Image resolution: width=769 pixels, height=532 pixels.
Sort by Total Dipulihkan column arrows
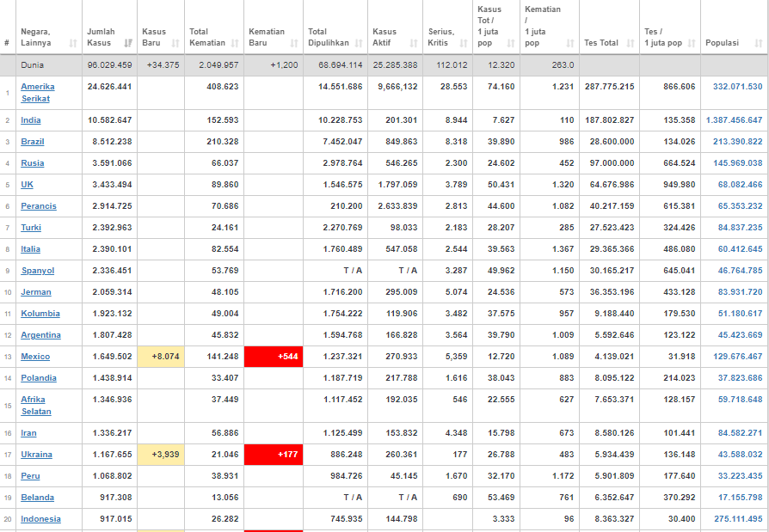[359, 43]
